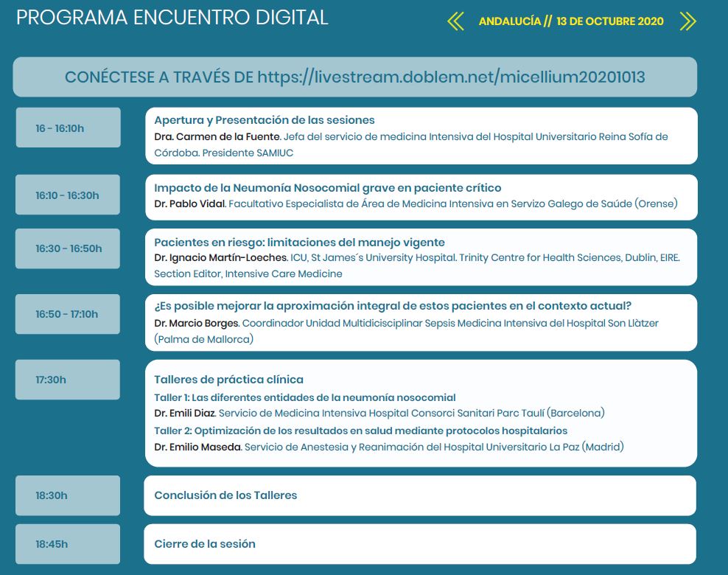Viewport: 728px width, 575px height.
Task: Choose the 16:30 - 16:50h time block
Action: point(67,248)
